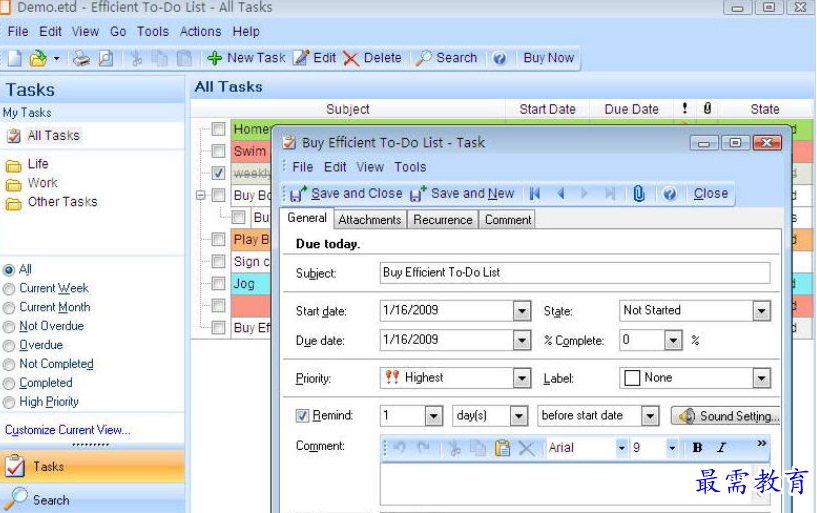Go to previous task record arrow
Screen dimensions: 817x513
[x=561, y=194]
